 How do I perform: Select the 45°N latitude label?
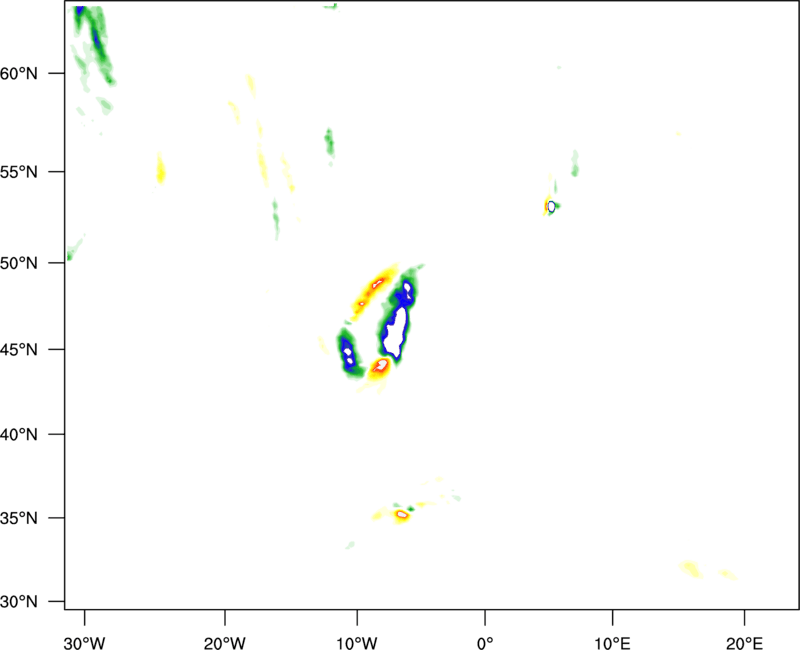(x=19, y=350)
